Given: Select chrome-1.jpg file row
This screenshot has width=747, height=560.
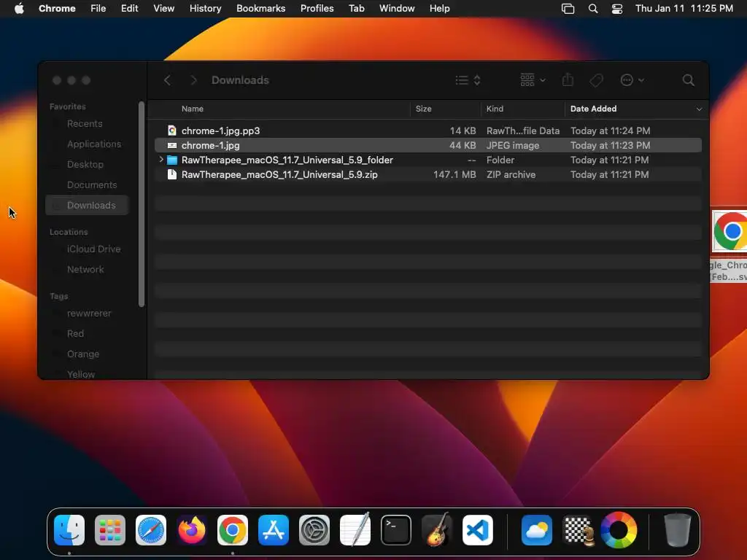Looking at the screenshot, I should (427, 145).
